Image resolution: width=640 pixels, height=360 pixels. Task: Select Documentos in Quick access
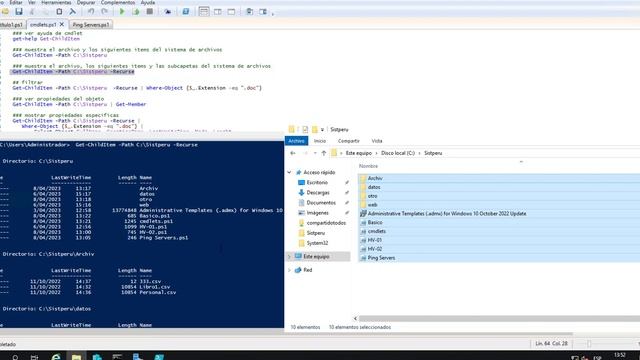(321, 203)
